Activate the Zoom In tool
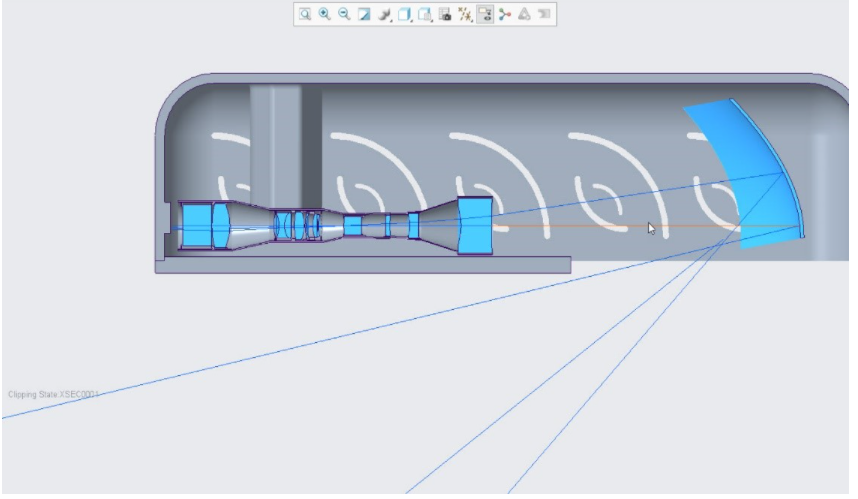 pyautogui.click(x=324, y=14)
